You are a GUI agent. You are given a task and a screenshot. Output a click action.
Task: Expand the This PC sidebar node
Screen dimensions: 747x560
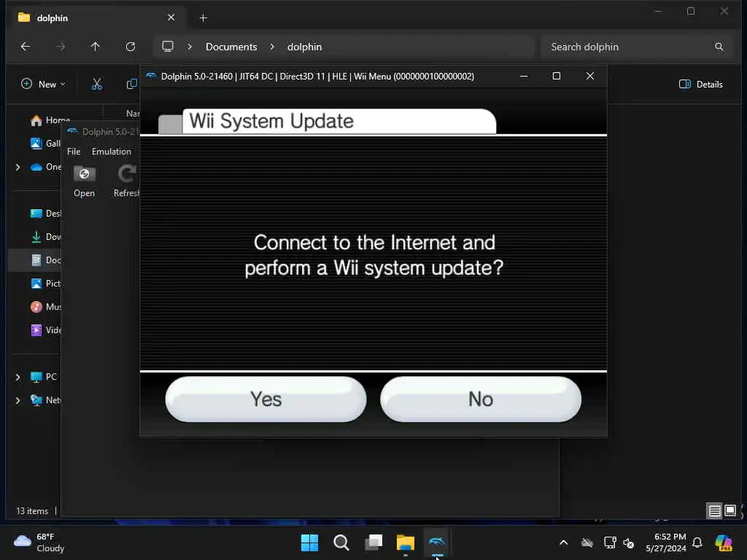point(18,377)
